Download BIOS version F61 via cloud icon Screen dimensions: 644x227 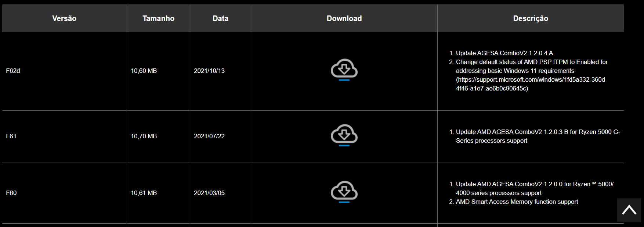click(x=344, y=135)
